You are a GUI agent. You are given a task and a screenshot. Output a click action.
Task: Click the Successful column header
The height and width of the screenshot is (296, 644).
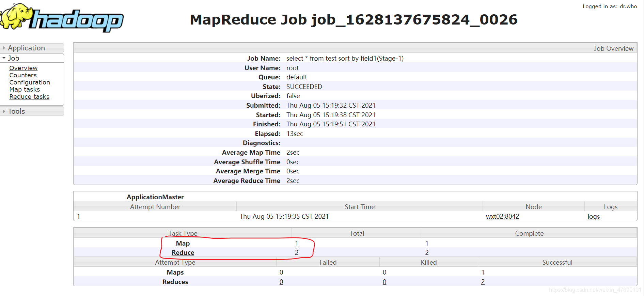click(x=557, y=262)
